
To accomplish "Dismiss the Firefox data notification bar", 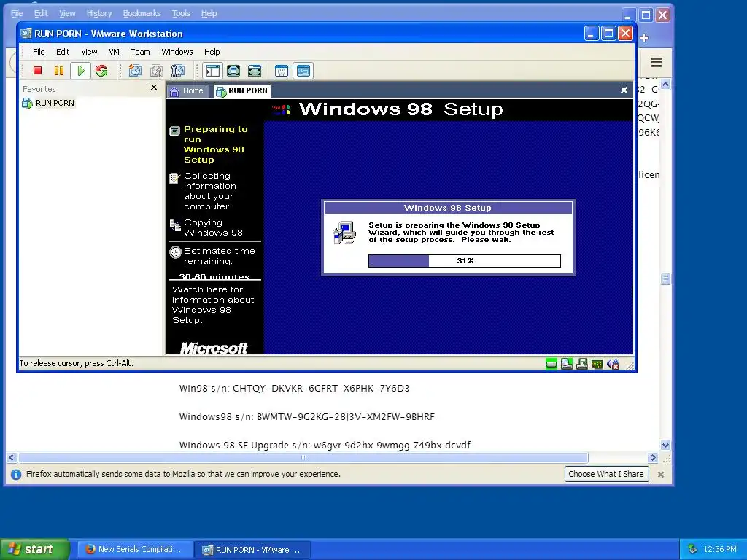I will (x=661, y=474).
